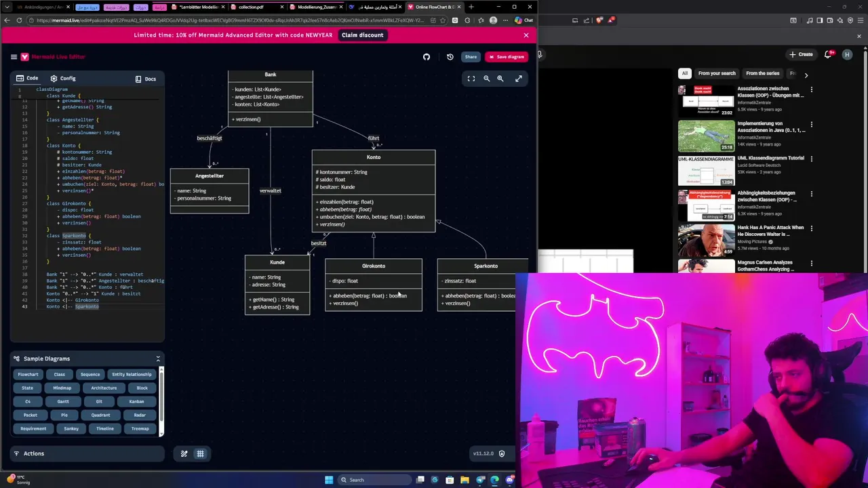Switch to the Lernblätter Modellierung browser tab
868x488 pixels.
click(199, 7)
